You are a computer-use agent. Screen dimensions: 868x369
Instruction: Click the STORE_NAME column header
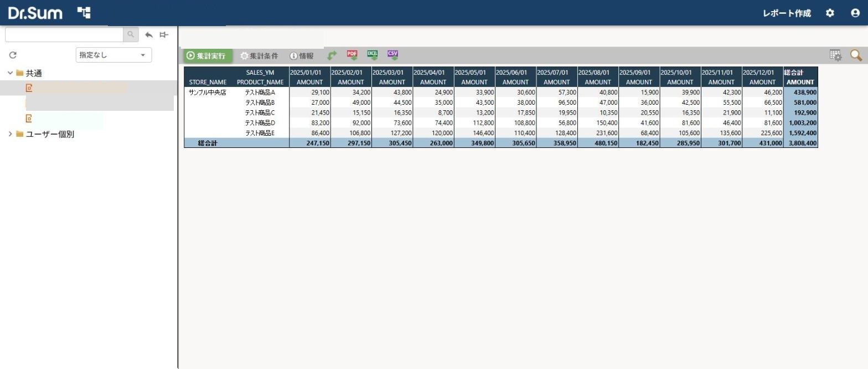click(208, 82)
